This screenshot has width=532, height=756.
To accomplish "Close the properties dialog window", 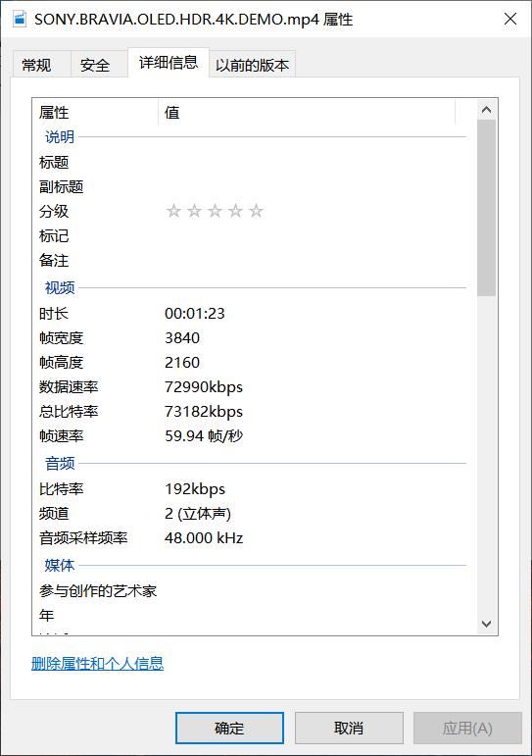I will pos(510,19).
